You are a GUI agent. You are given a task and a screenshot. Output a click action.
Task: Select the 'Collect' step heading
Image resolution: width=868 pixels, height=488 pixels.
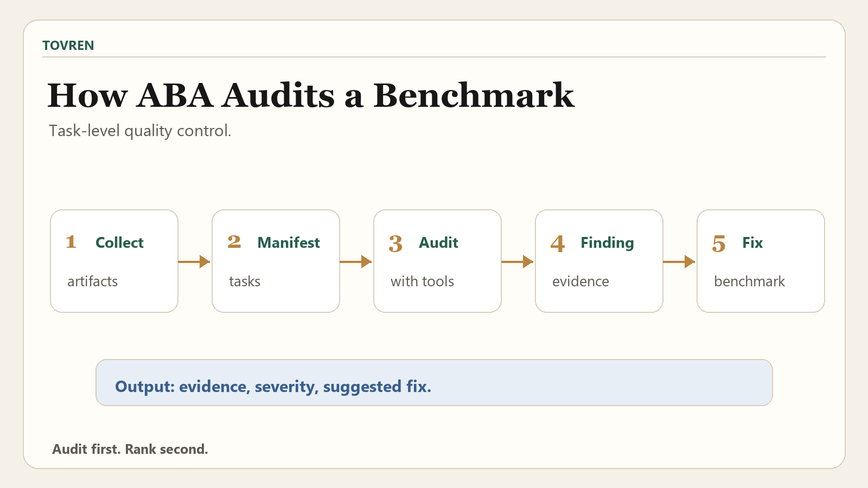tap(119, 242)
